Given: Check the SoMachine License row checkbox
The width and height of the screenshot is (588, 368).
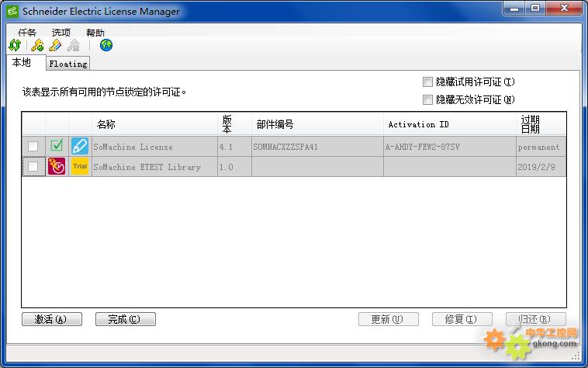Looking at the screenshot, I should tap(33, 146).
